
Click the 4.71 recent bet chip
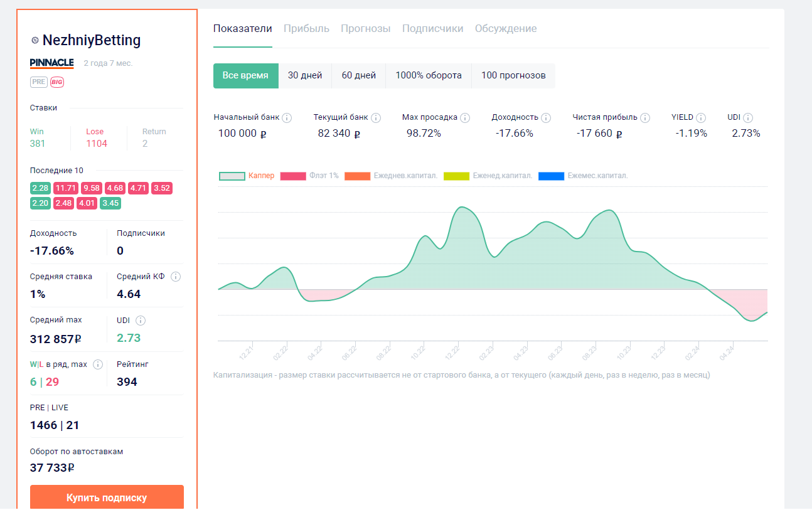tap(139, 188)
